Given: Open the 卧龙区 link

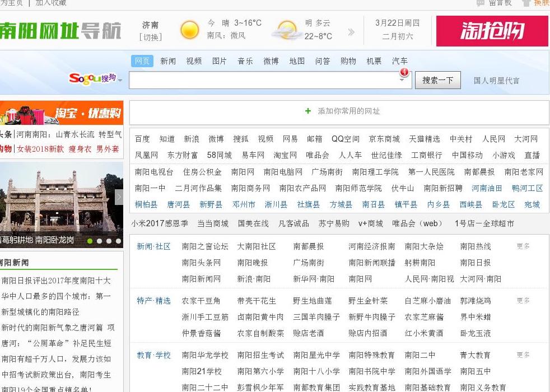Looking at the screenshot, I should coord(504,204).
